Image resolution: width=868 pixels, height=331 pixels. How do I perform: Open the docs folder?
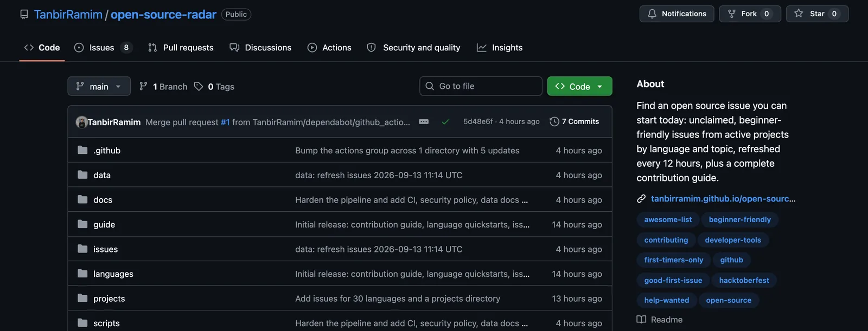(x=103, y=200)
